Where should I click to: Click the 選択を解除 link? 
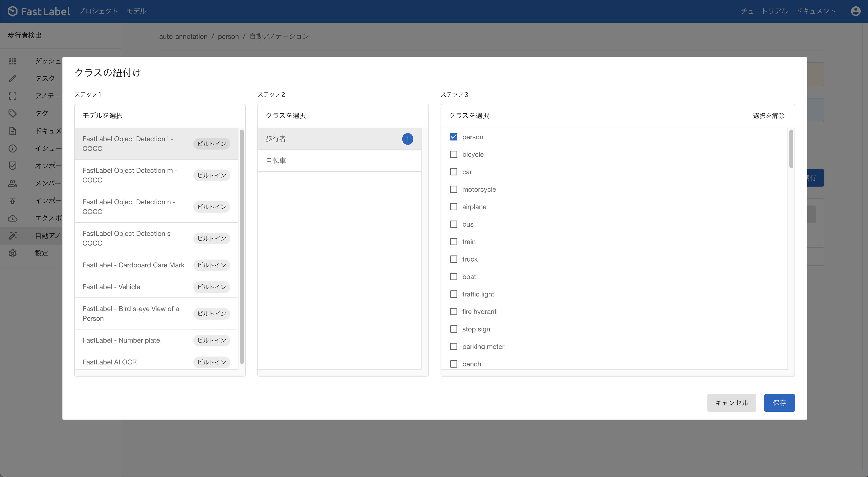(x=768, y=116)
